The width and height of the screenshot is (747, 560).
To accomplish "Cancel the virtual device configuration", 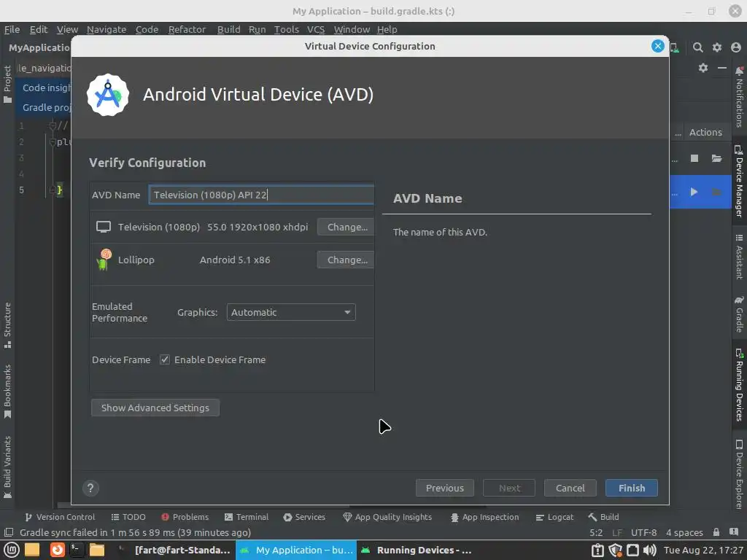I will click(570, 488).
